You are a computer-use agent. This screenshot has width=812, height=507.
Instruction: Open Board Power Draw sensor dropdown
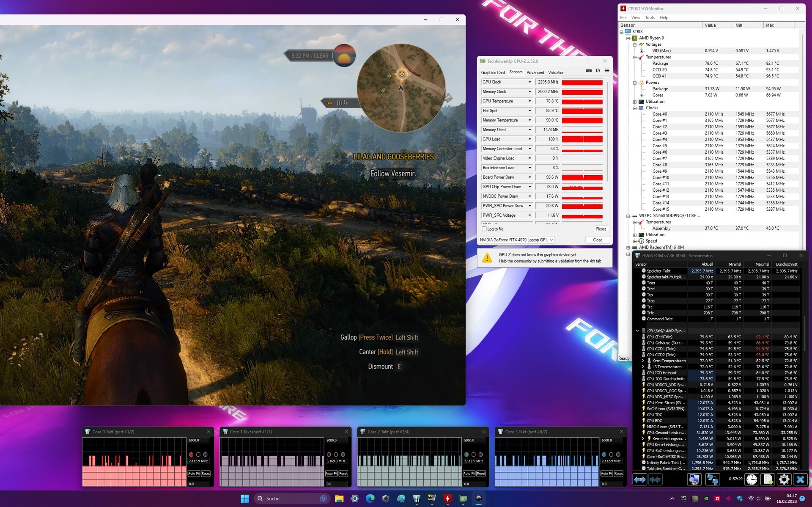click(529, 177)
